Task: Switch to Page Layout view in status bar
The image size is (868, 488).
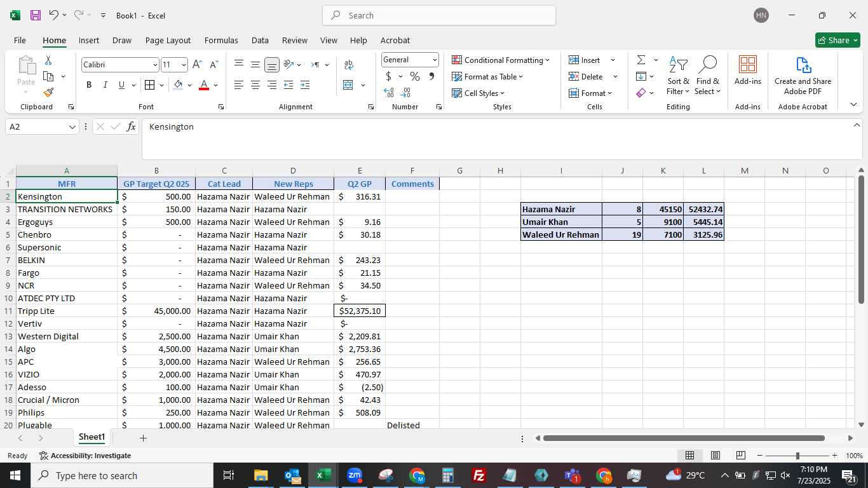Action: [715, 456]
